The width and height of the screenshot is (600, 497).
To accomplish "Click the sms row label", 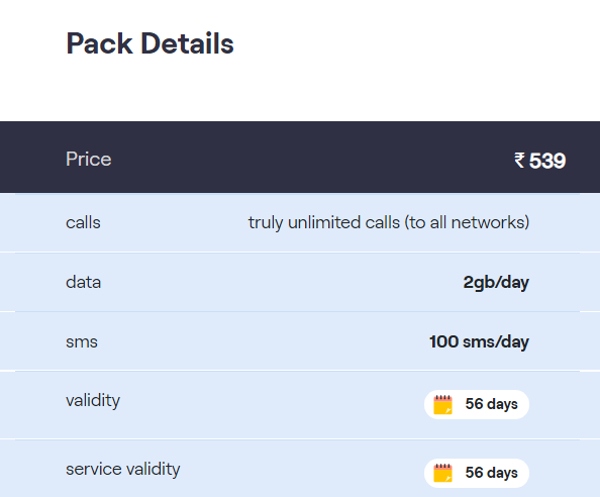I will click(82, 342).
